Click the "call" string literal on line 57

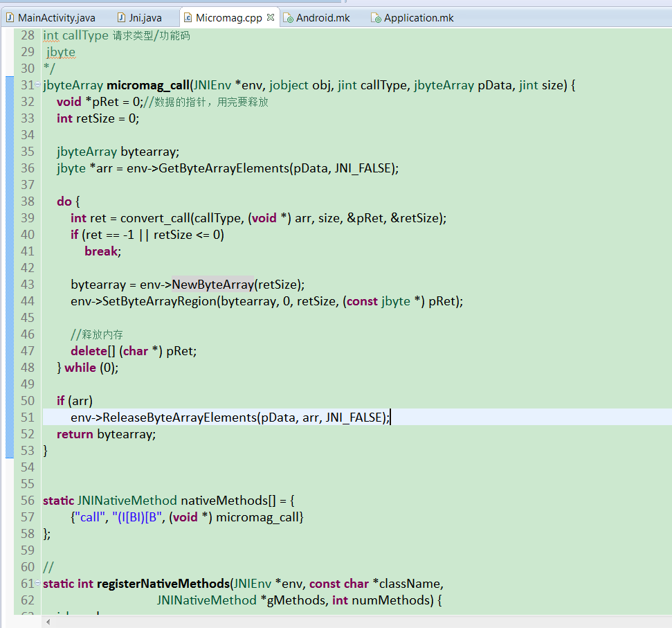click(x=89, y=517)
